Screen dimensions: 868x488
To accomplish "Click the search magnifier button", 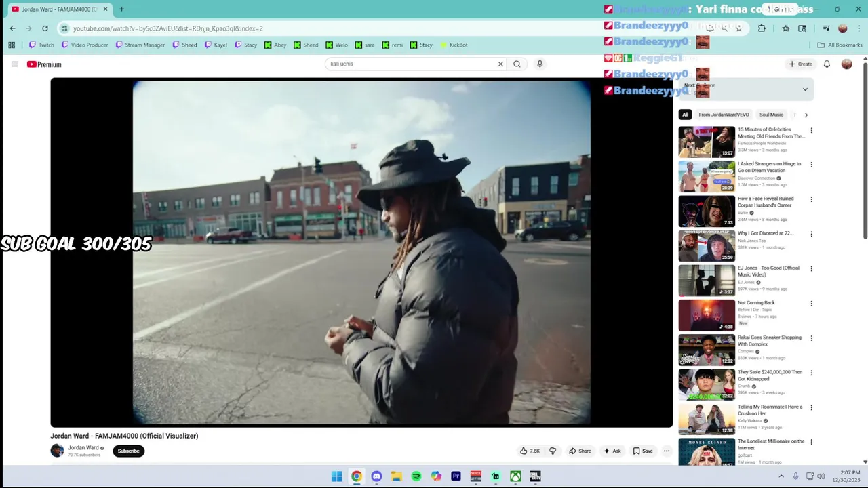I will pyautogui.click(x=517, y=64).
